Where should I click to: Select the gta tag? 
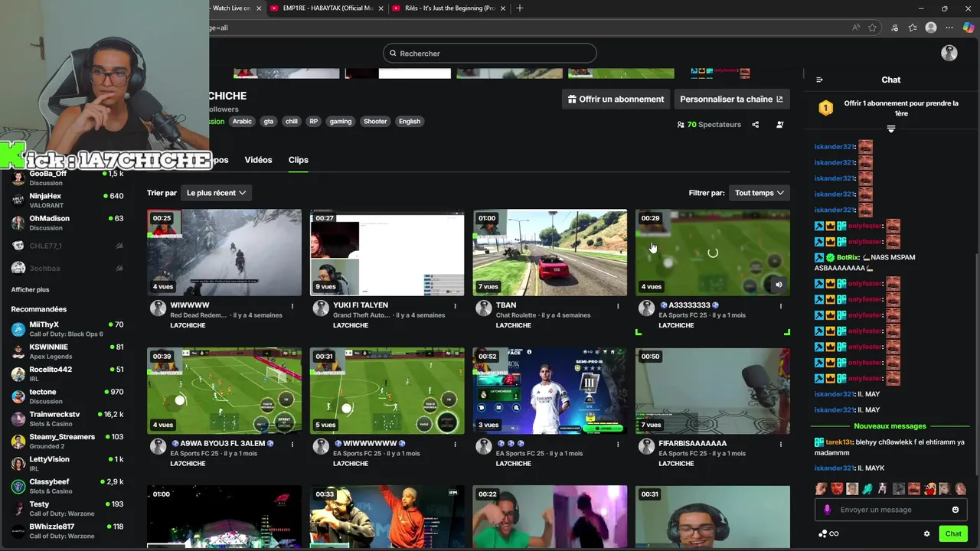pyautogui.click(x=269, y=122)
